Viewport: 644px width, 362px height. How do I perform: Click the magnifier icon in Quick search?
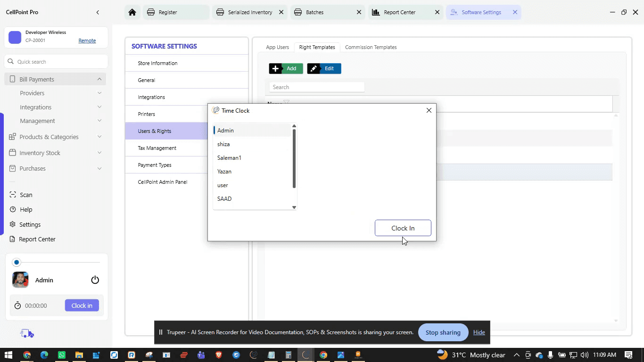click(x=11, y=62)
